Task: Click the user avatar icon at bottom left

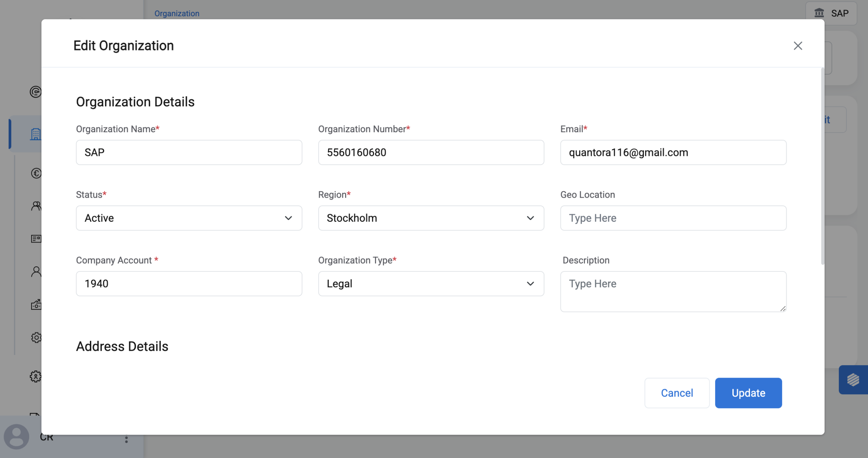Action: click(x=16, y=436)
